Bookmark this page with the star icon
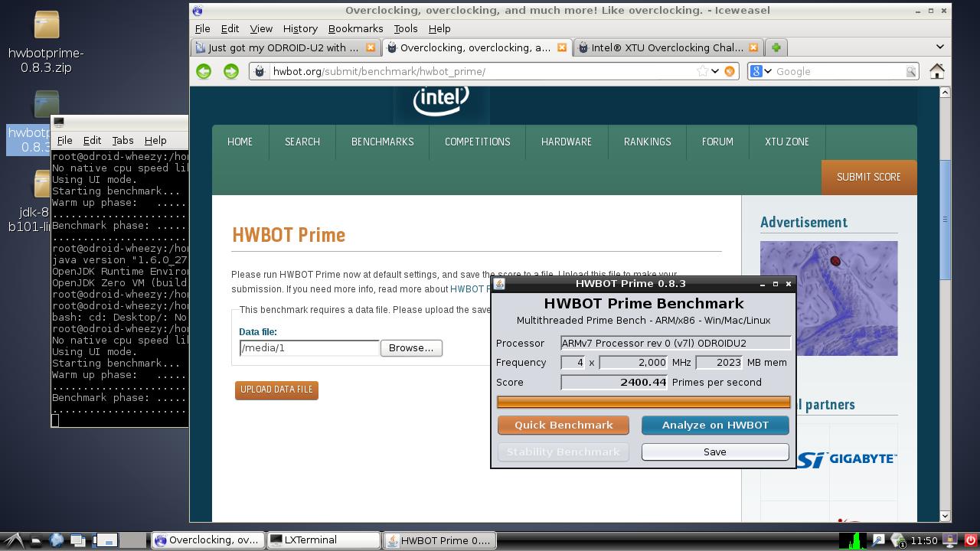 (702, 71)
